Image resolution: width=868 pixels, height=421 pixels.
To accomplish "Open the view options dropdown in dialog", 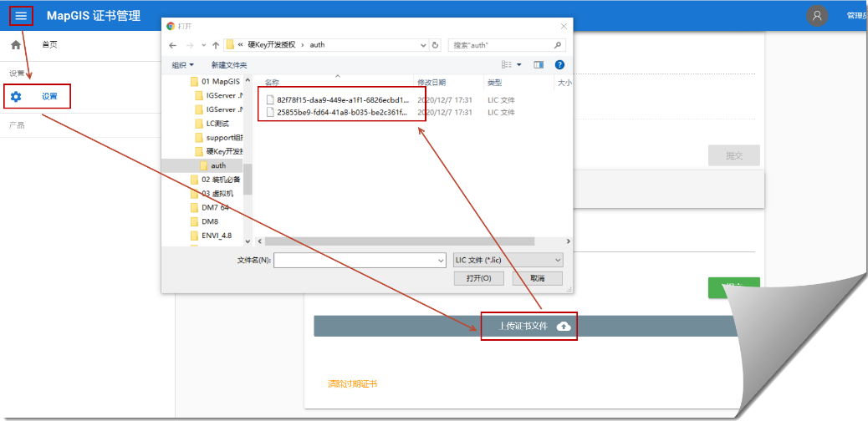I will pos(518,64).
